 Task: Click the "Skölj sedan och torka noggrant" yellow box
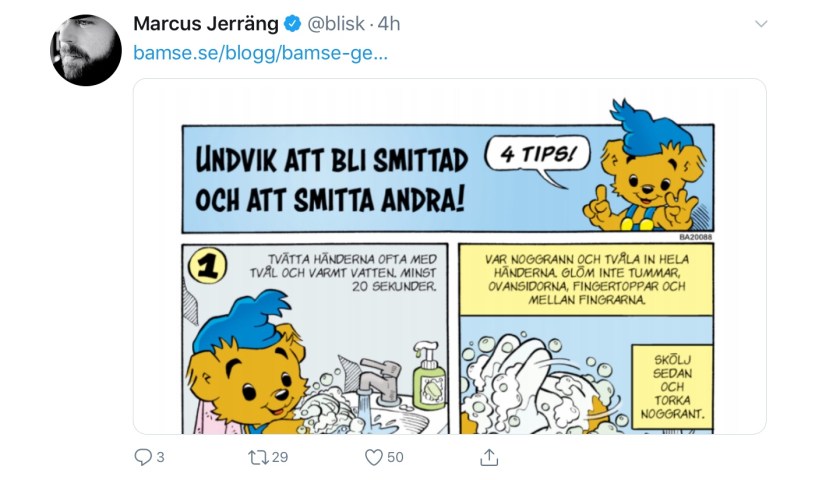pyautogui.click(x=672, y=387)
